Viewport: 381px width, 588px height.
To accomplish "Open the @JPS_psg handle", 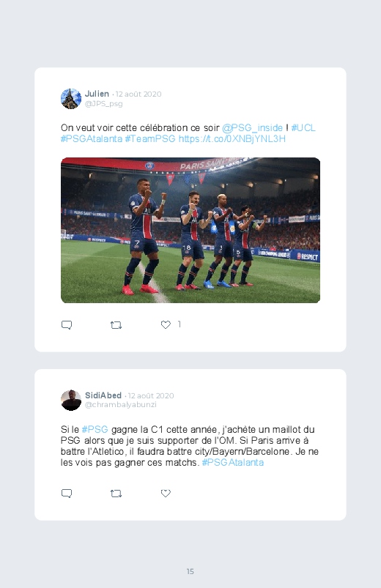I will [x=103, y=104].
